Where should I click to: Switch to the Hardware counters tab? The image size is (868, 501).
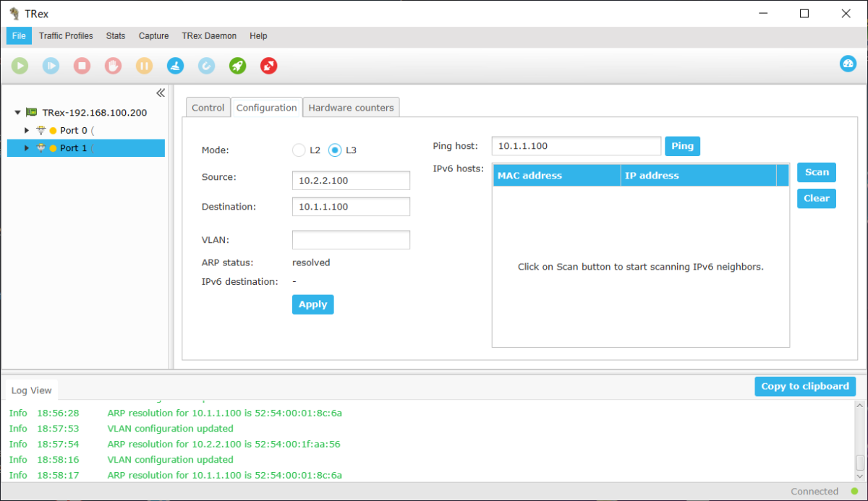point(351,108)
